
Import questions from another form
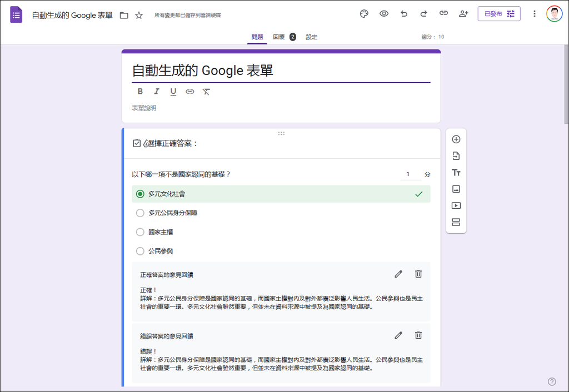456,156
